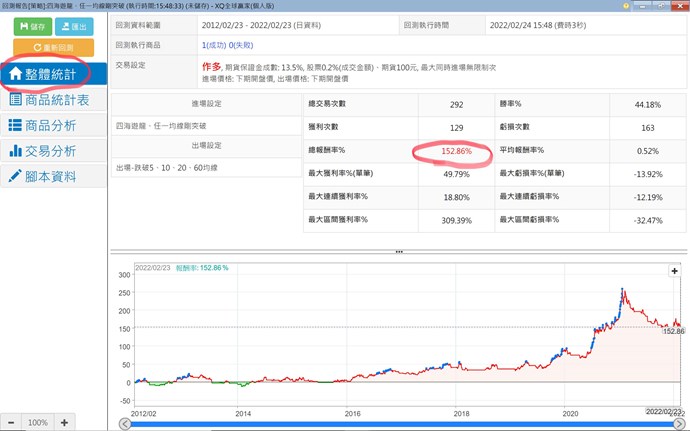Click the home icon beside 整體統計

click(x=16, y=74)
